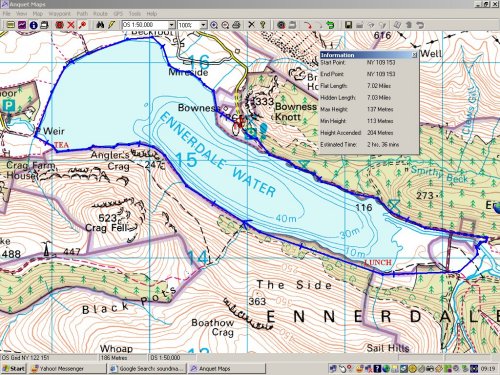Open the File menu
500x375 pixels.
coord(6,14)
